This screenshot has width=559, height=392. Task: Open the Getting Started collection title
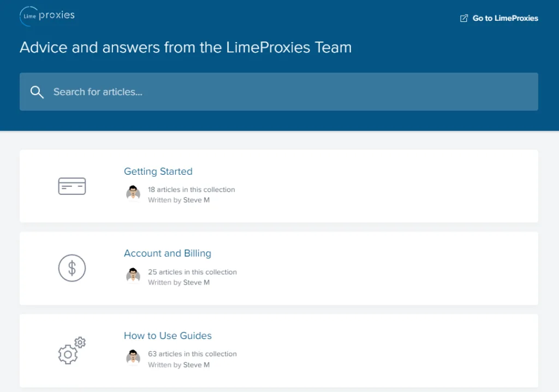click(x=158, y=171)
